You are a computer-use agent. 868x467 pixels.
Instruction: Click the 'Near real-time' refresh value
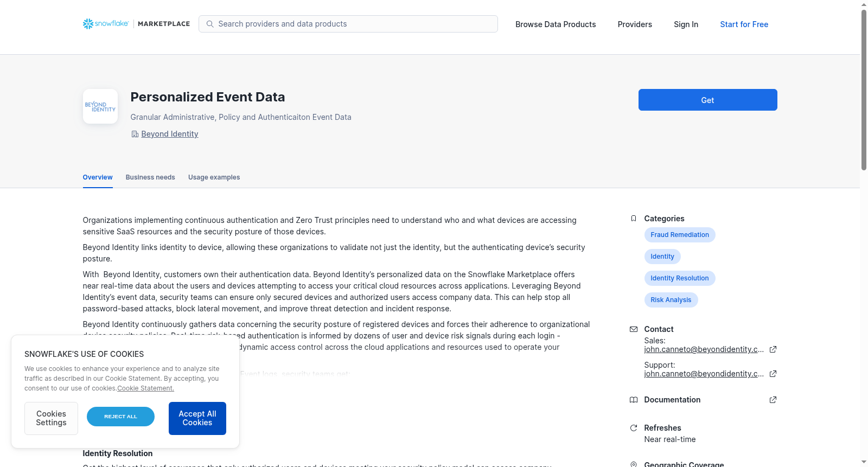click(x=670, y=439)
